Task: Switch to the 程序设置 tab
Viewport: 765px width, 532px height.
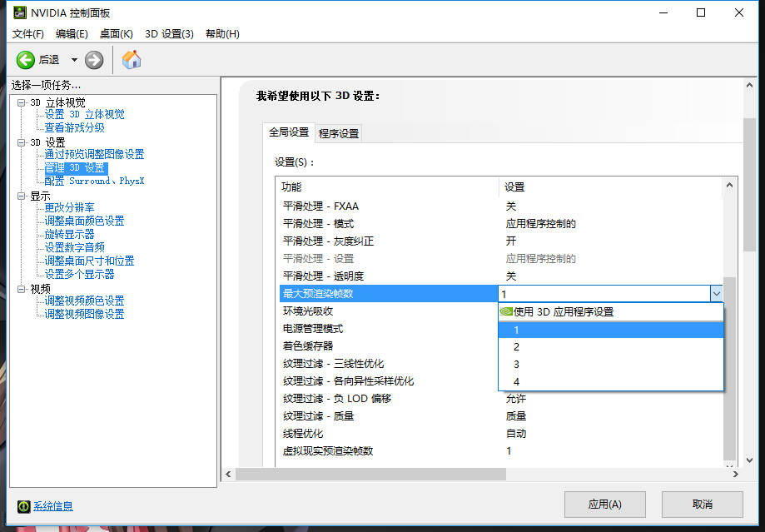Action: (336, 132)
